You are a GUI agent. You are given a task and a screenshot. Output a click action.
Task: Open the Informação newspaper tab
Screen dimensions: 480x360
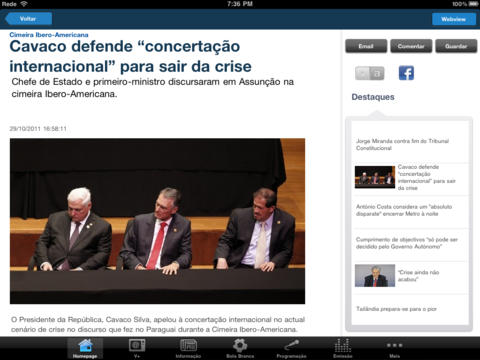pyautogui.click(x=188, y=348)
